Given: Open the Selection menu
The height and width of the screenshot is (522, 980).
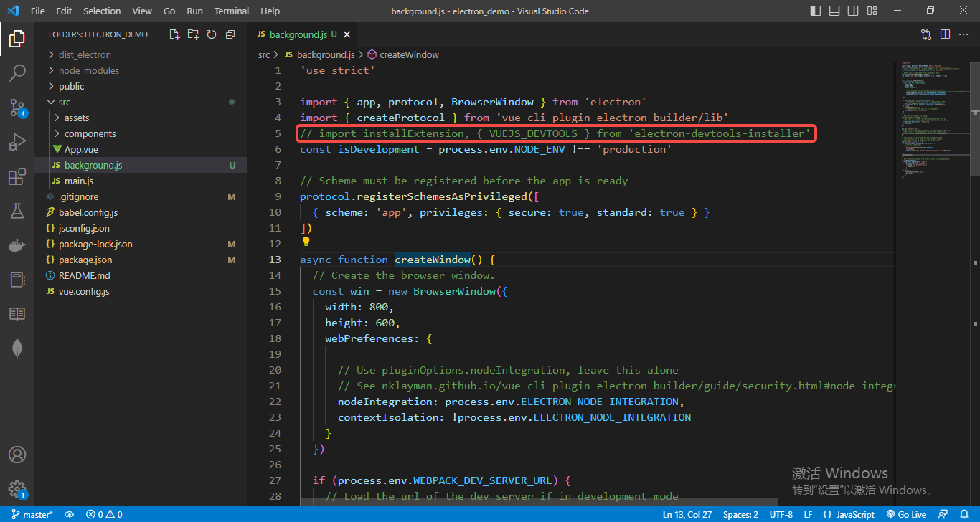Looking at the screenshot, I should coord(102,11).
